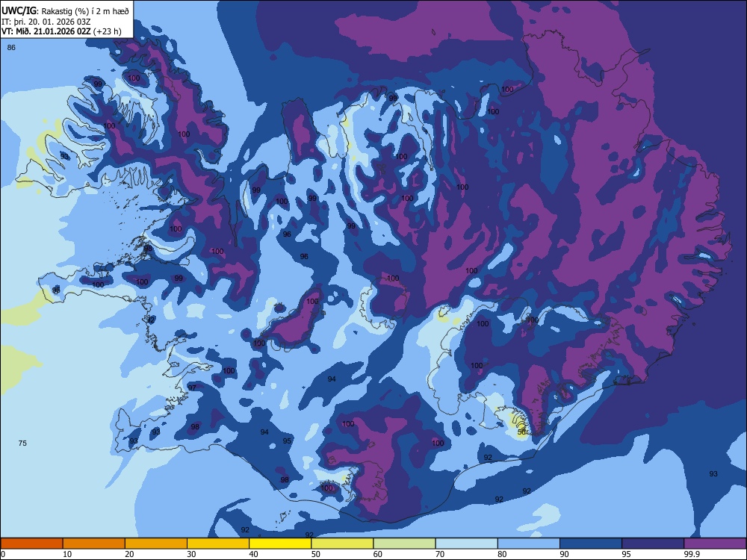Click the legend tick label '60'
This screenshot has width=747, height=560.
coord(378,554)
